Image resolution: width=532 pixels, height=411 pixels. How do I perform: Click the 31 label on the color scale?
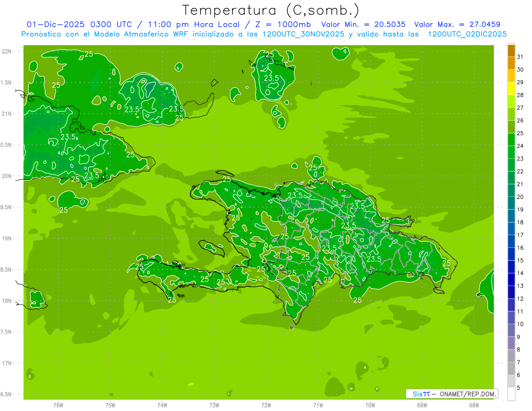pos(520,57)
